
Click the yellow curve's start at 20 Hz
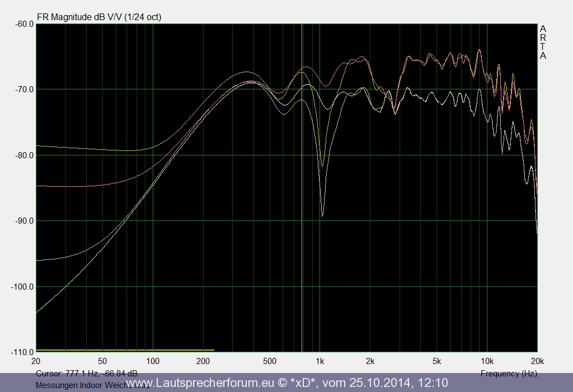[37, 146]
